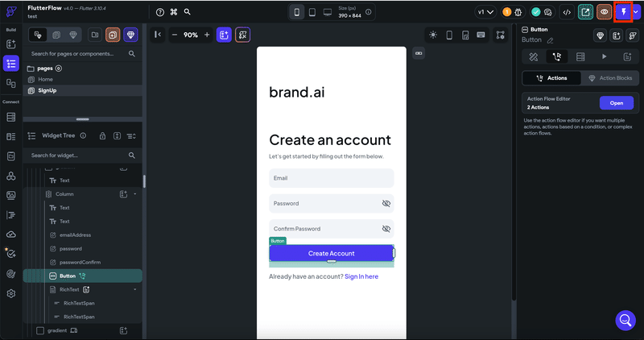This screenshot has width=644, height=340.
Task: Edit Button name with pencil icon
Action: [x=551, y=40]
